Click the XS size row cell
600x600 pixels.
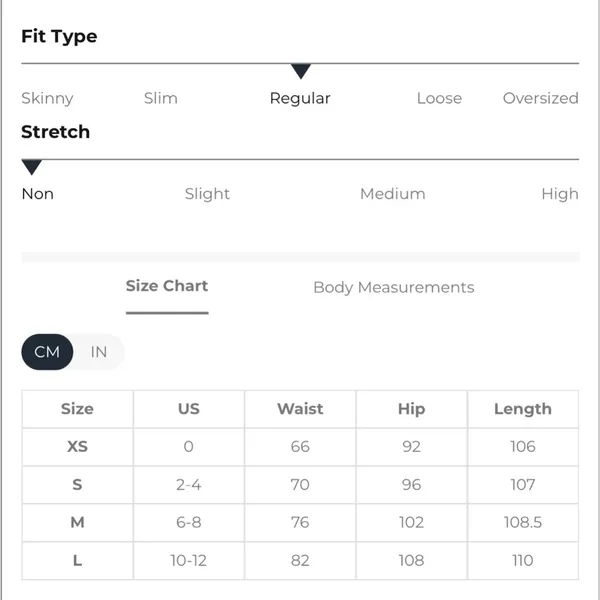click(x=78, y=447)
